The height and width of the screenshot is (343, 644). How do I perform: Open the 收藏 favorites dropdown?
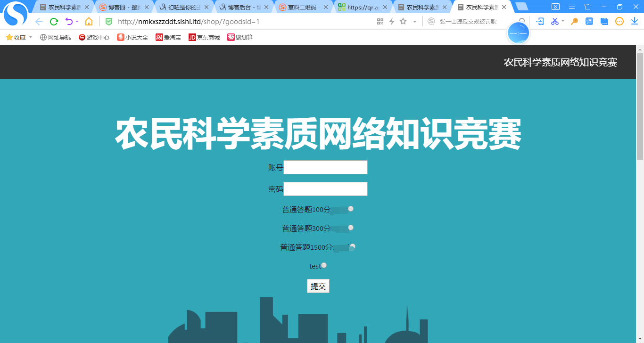pyautogui.click(x=19, y=37)
